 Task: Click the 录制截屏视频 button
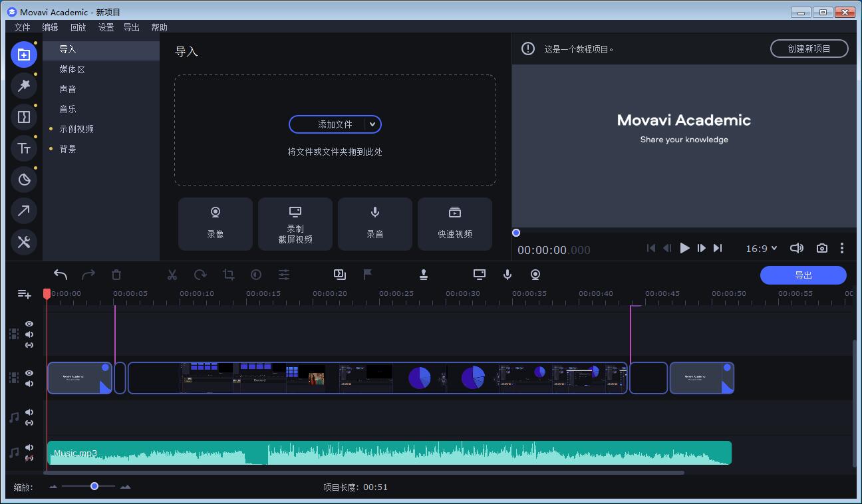[x=295, y=224]
